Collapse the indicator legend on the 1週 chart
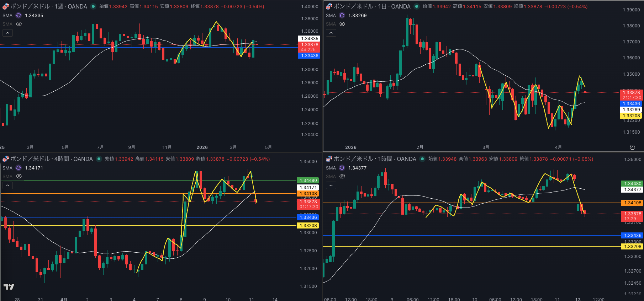 (x=7, y=33)
